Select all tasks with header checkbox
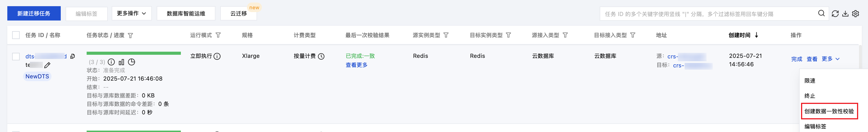 coord(16,35)
